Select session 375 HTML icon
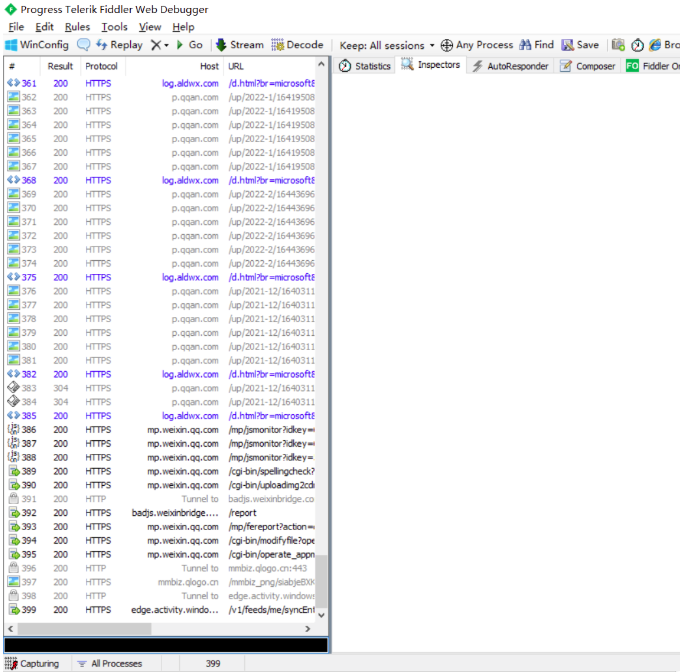The height and width of the screenshot is (672, 685). tap(13, 277)
